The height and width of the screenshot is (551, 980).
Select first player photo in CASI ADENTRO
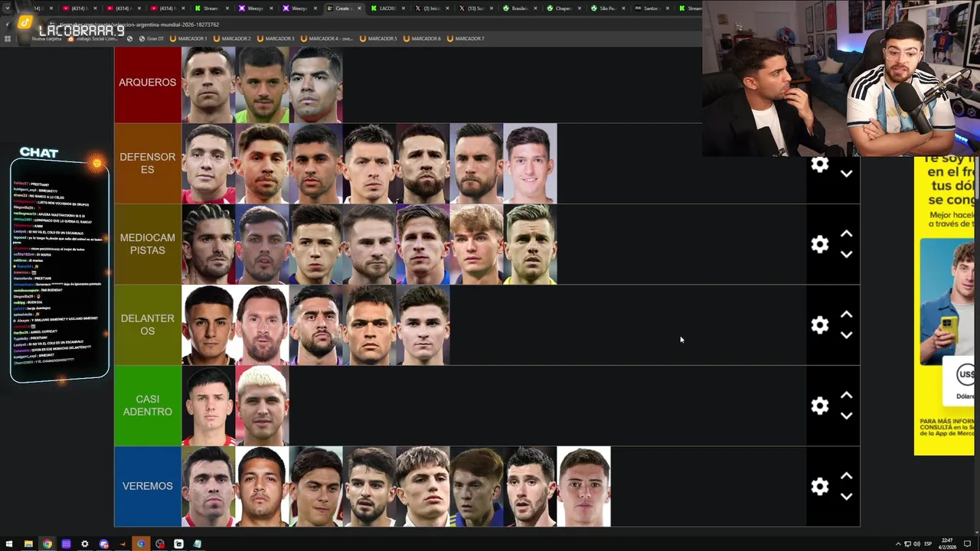[208, 406]
